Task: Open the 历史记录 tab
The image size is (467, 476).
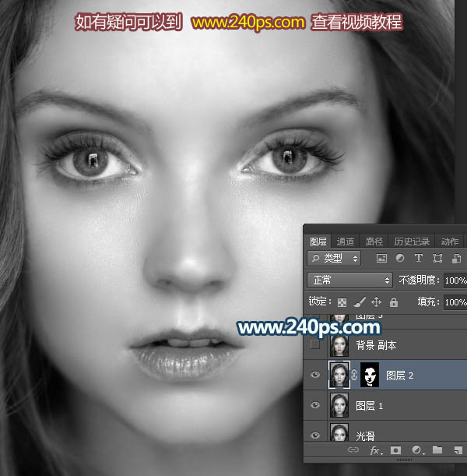Action: pos(412,242)
